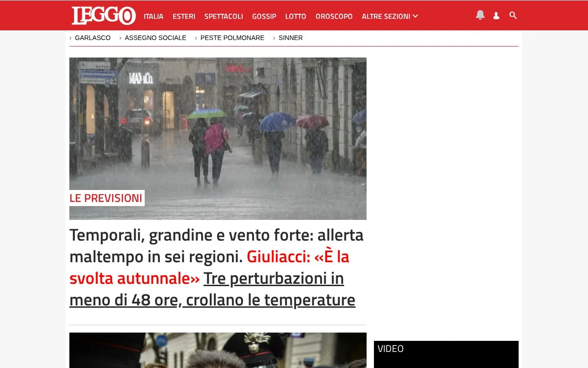Click the LE PREVISIONI label
This screenshot has height=368, width=588.
(x=106, y=198)
